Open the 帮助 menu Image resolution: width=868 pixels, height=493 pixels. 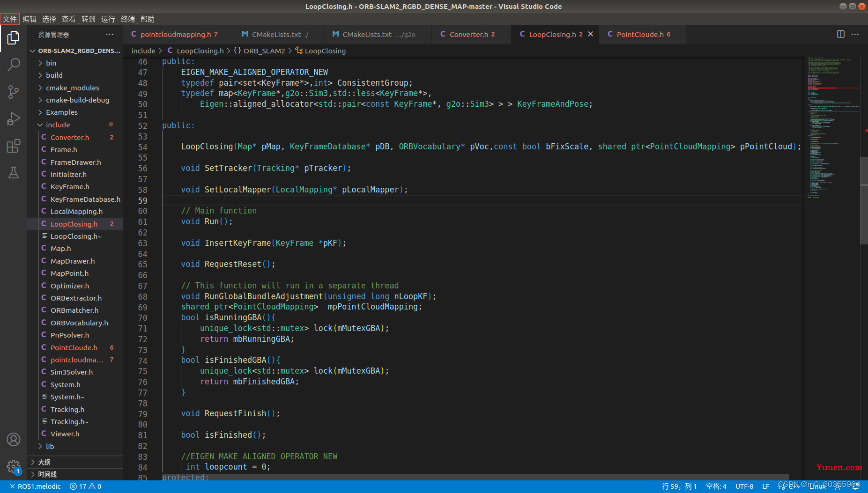point(148,19)
